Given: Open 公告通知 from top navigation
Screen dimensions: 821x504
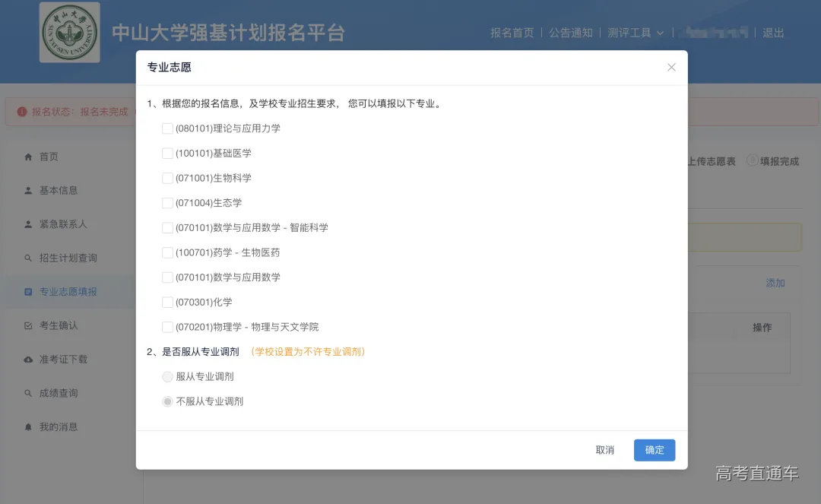Looking at the screenshot, I should (571, 33).
